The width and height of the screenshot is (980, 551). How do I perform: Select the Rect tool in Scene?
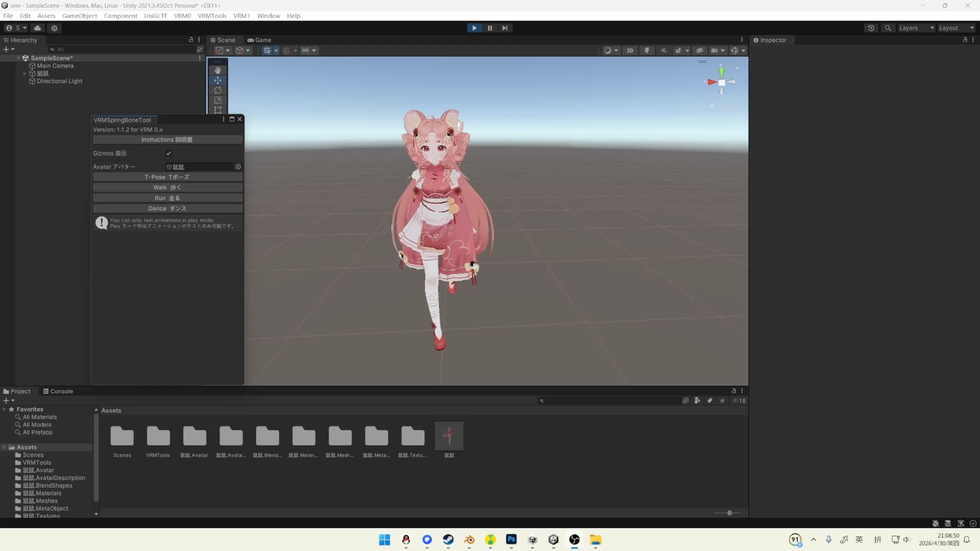click(x=218, y=110)
